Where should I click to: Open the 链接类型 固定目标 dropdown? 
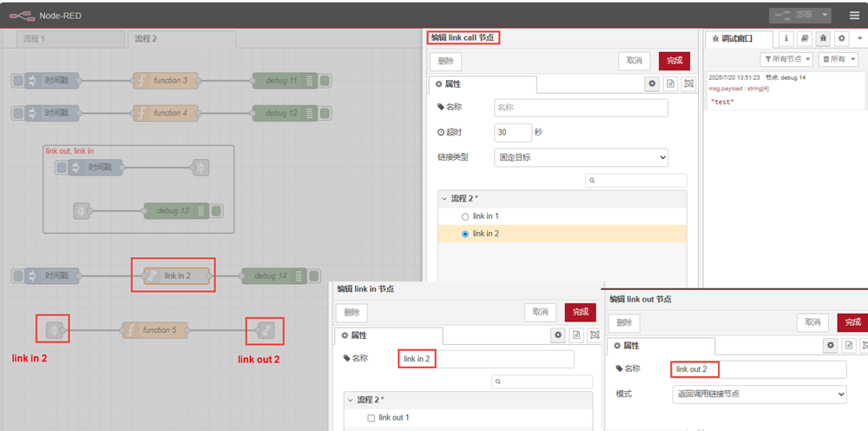pos(582,157)
